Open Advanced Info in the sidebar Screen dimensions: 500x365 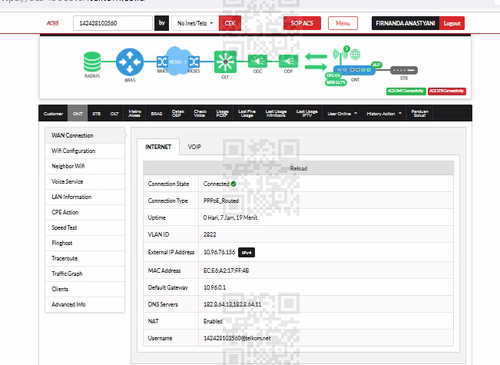(85, 304)
